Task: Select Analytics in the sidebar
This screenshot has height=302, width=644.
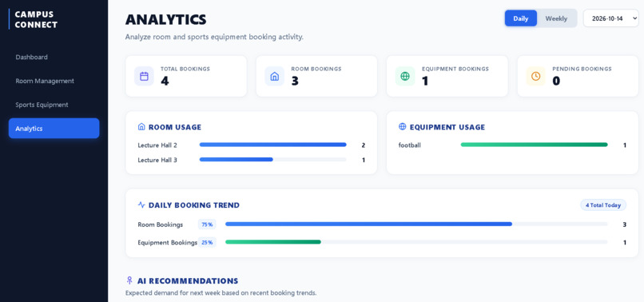Action: pos(54,128)
